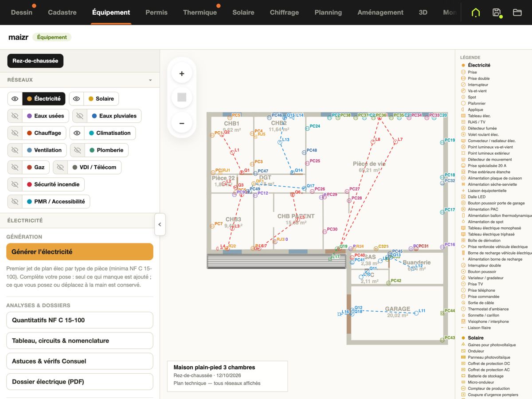The width and height of the screenshot is (532, 399).
Task: Open Astuces & vérifs Consuel
Action: [x=80, y=361]
